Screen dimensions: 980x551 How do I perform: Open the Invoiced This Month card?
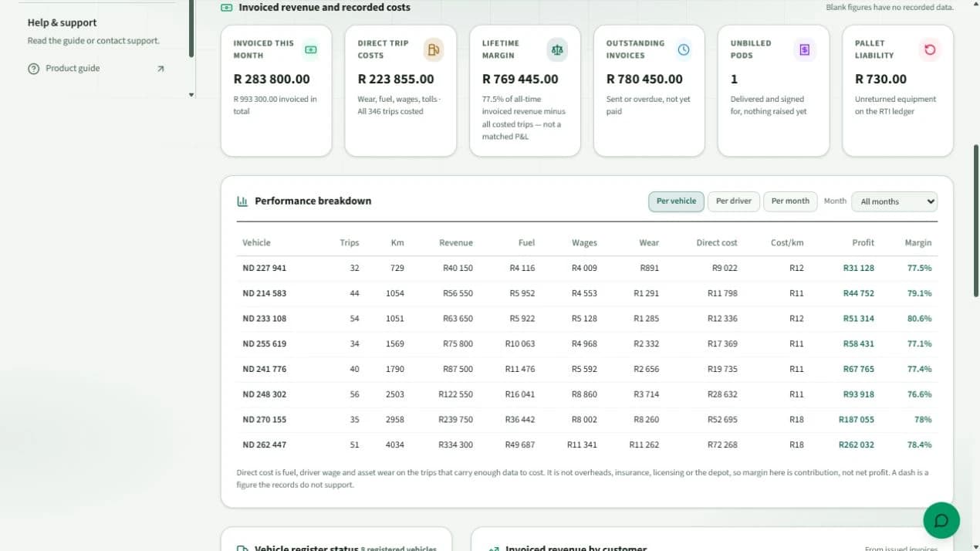[x=276, y=90]
